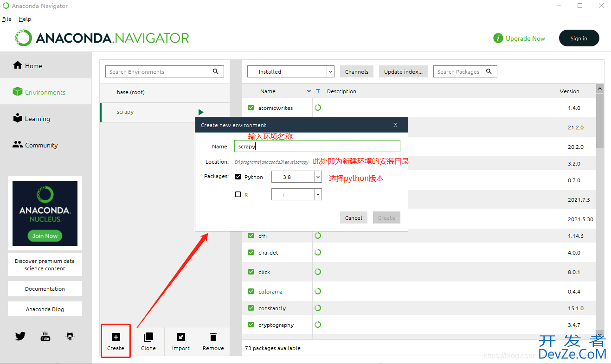Click the Create environment plus icon at bottom
This screenshot has height=364, width=611.
tap(116, 337)
